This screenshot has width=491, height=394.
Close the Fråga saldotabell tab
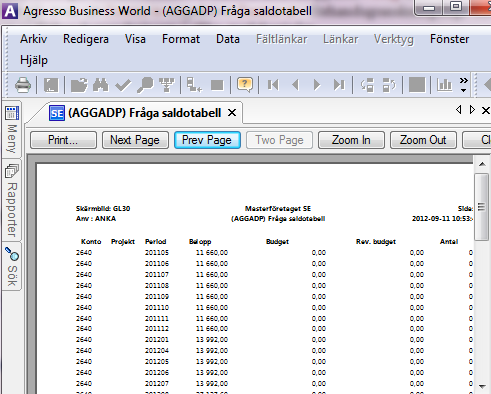tap(232, 113)
